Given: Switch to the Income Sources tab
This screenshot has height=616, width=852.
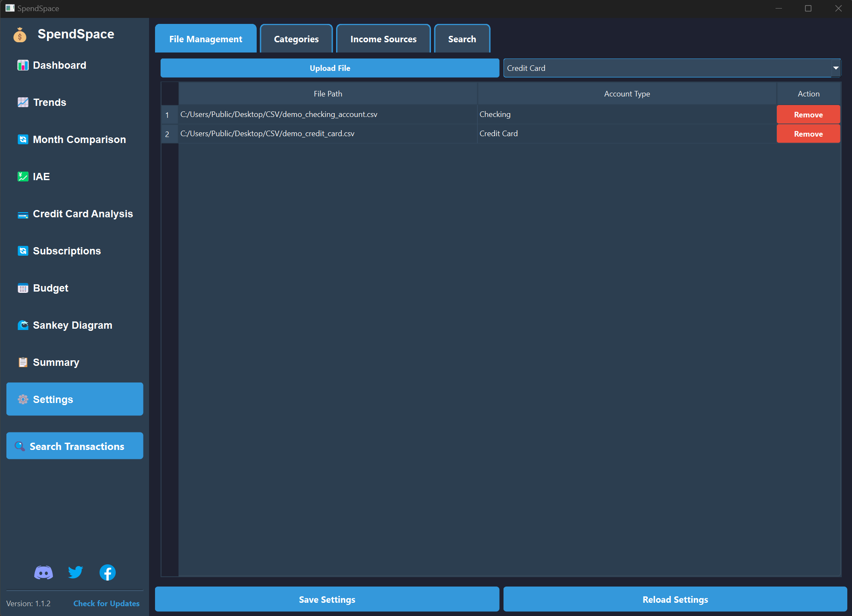Looking at the screenshot, I should point(383,39).
